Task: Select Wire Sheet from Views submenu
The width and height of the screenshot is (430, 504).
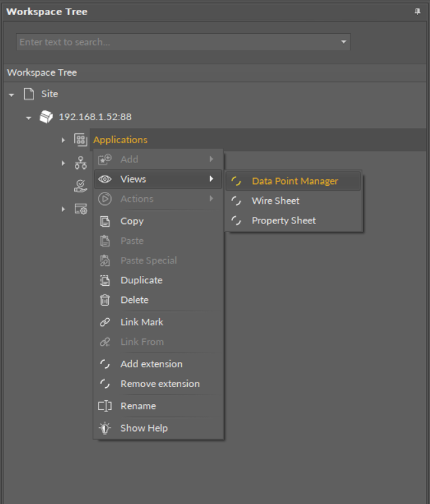Action: (275, 201)
